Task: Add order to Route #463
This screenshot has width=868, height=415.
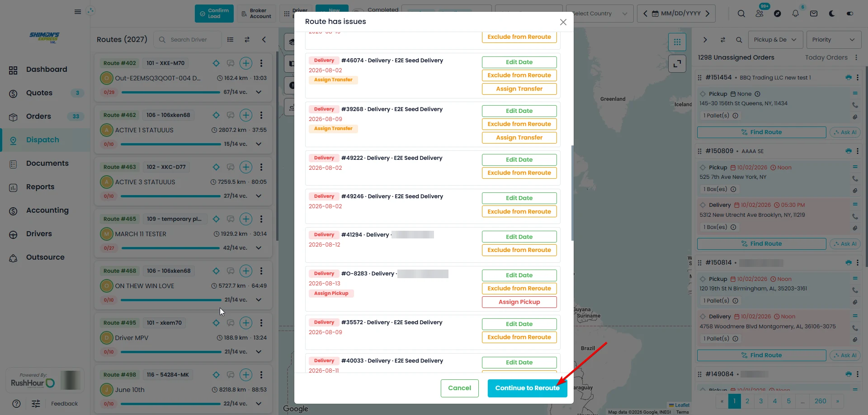Action: point(246,167)
